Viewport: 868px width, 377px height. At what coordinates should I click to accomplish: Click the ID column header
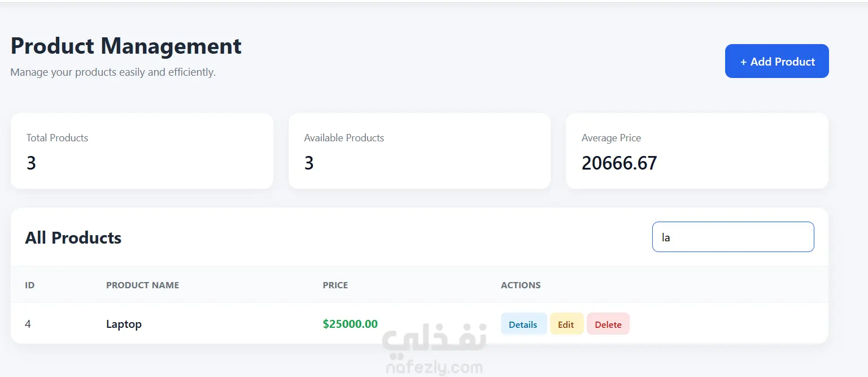point(30,285)
